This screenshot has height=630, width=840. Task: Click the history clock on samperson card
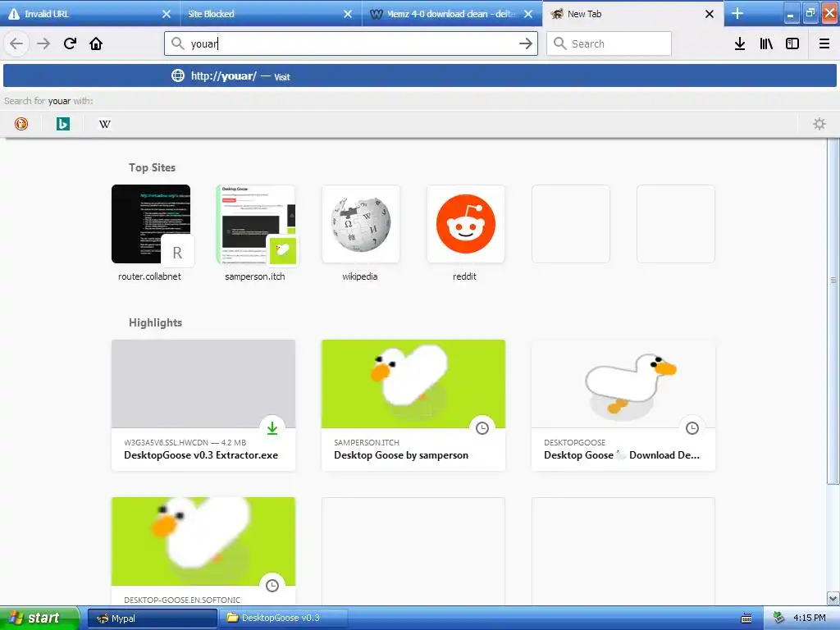click(x=482, y=428)
